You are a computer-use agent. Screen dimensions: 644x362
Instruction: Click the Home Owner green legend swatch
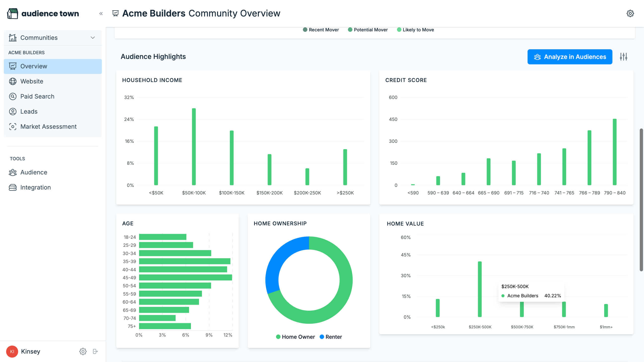(x=278, y=337)
